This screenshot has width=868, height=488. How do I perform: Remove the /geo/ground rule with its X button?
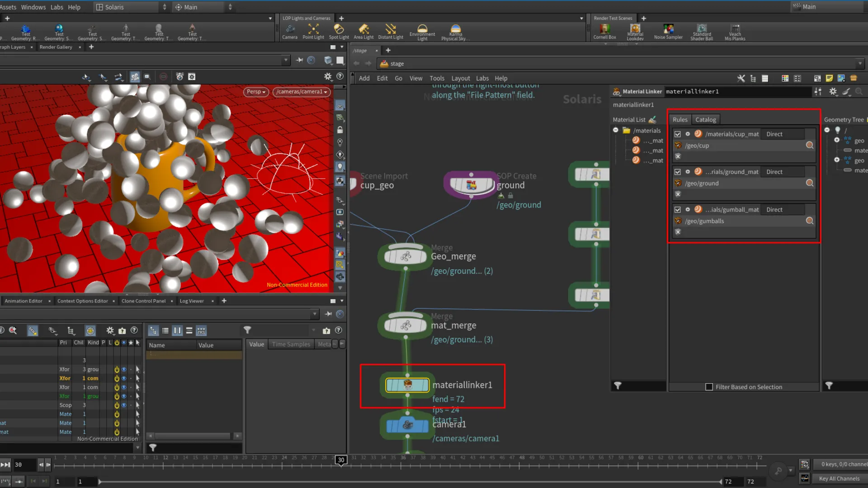[x=678, y=194]
